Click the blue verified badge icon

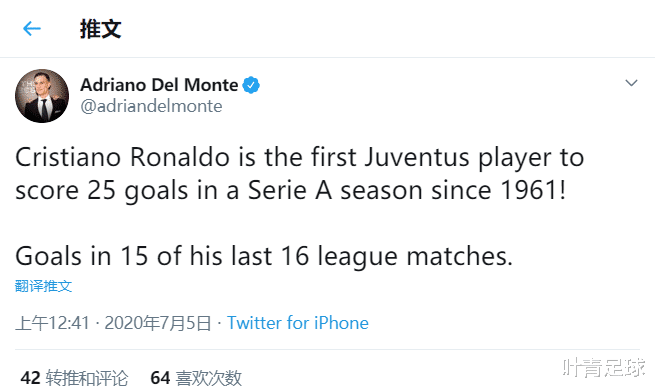click(251, 85)
